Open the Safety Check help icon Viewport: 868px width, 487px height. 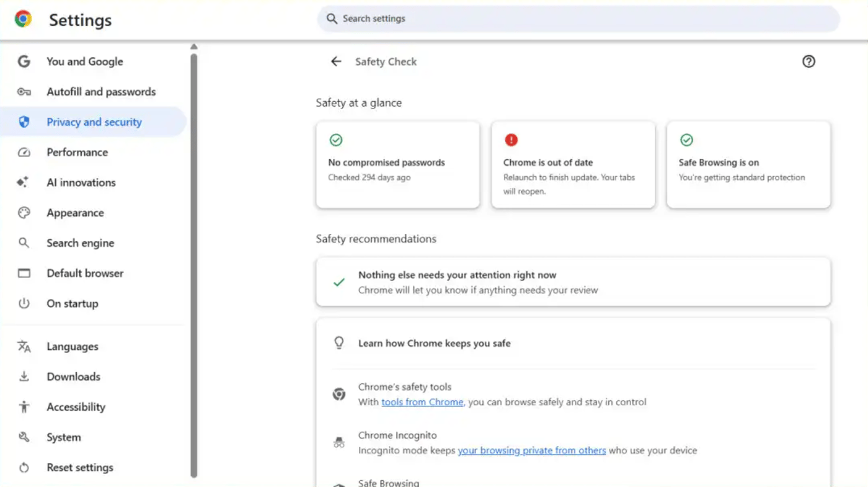tap(808, 61)
